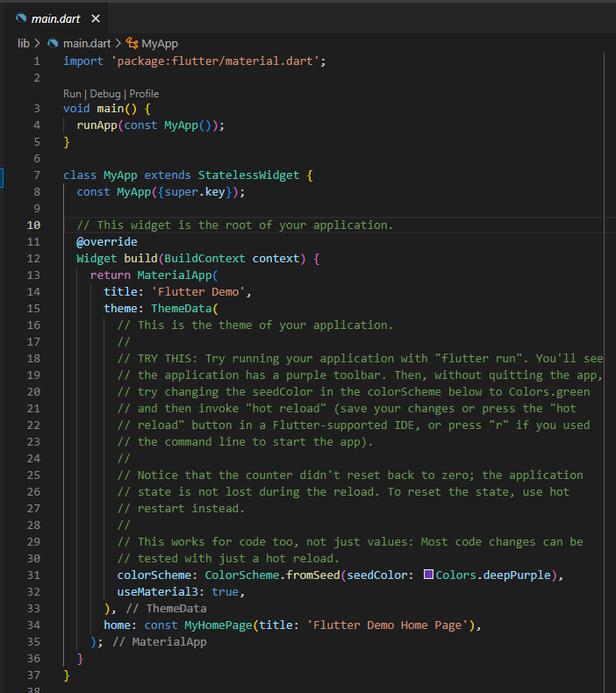This screenshot has height=693, width=616.
Task: Click 'ThemeData(' on line 15
Action: 184,309
